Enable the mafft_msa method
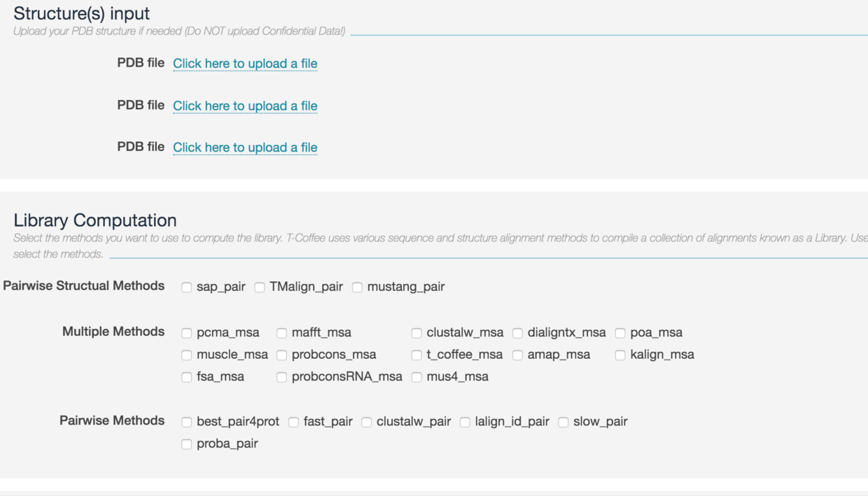Screen dimensions: 868x496 pyautogui.click(x=281, y=333)
